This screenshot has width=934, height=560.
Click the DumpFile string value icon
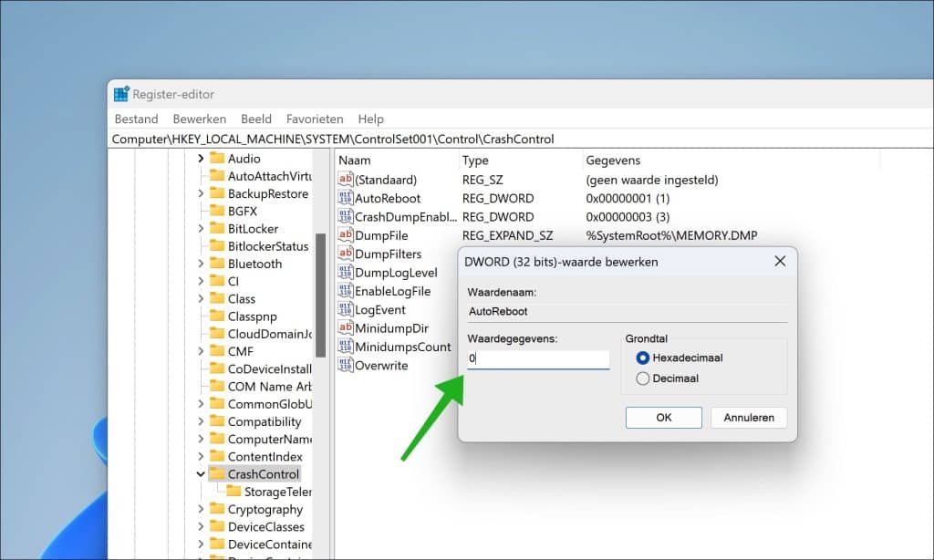tap(346, 234)
